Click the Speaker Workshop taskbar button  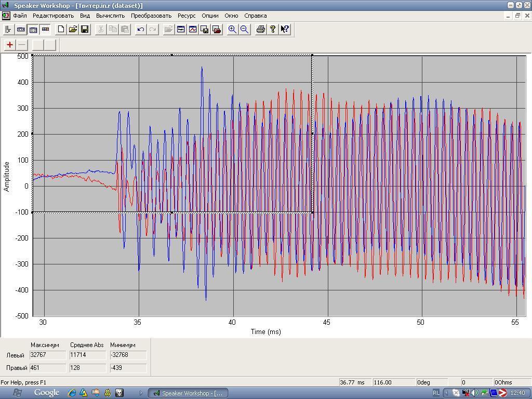188,393
